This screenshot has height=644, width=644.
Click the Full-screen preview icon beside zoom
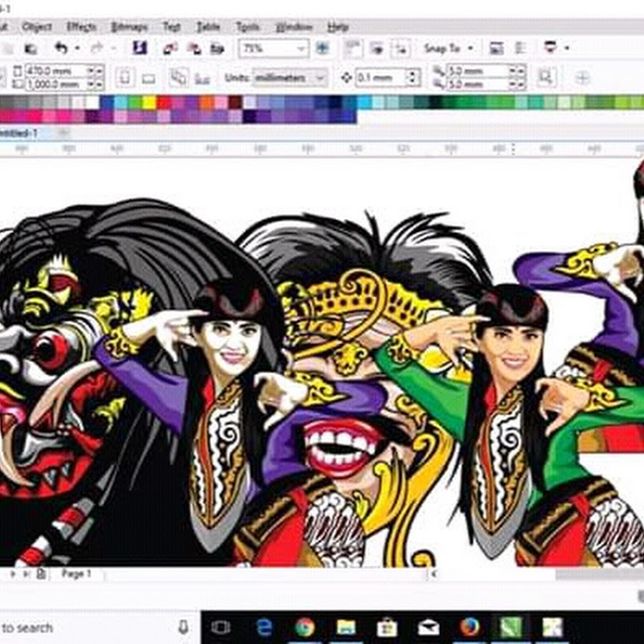click(x=323, y=49)
